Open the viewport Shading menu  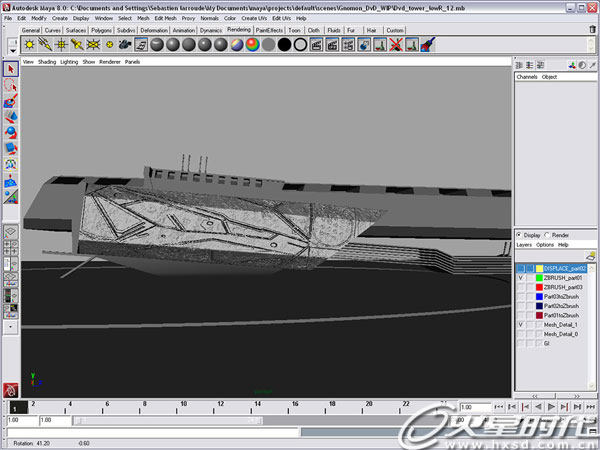tap(47, 62)
